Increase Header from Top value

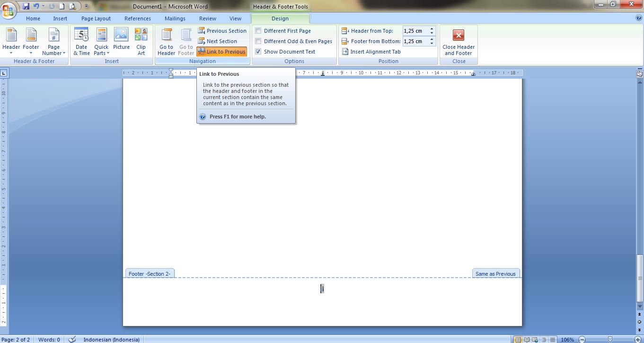tap(432, 29)
